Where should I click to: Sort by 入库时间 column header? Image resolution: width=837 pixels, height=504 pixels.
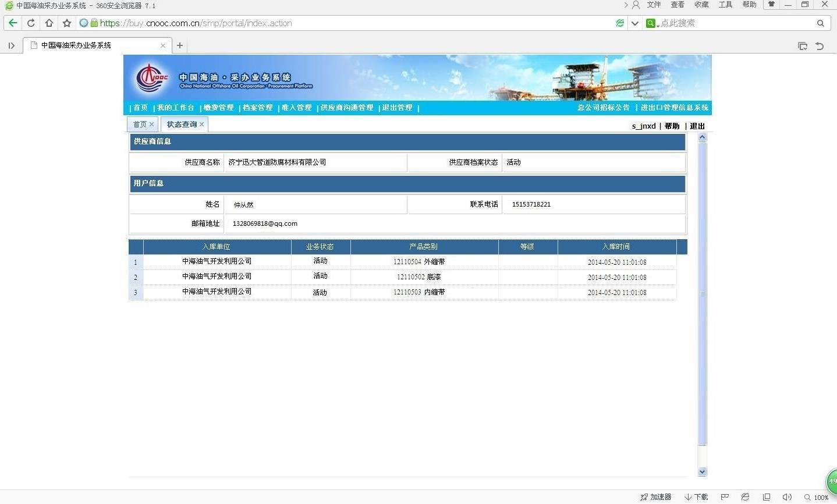tap(616, 247)
